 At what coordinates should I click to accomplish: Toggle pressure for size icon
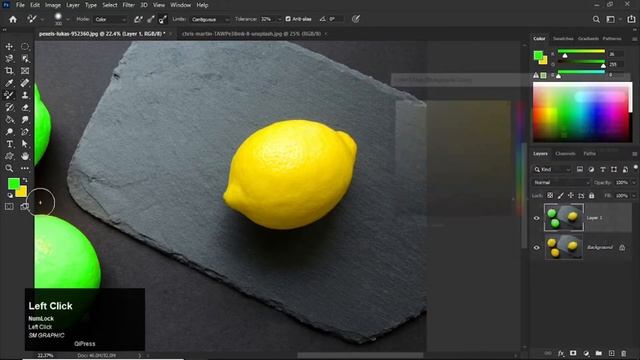click(x=356, y=19)
